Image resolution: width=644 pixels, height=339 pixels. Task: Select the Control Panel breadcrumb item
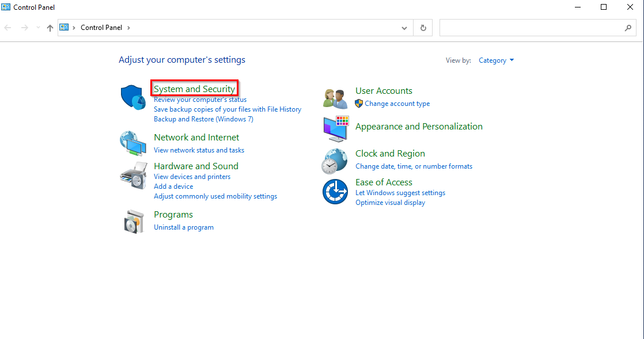click(x=101, y=28)
